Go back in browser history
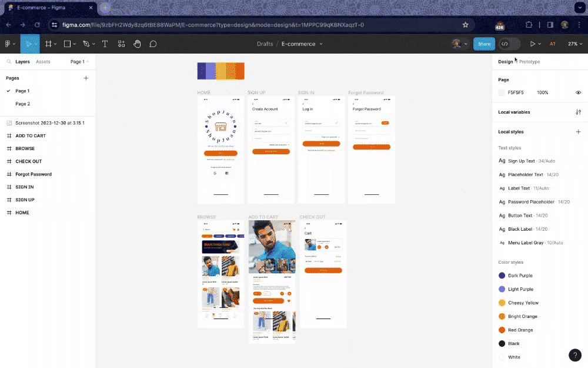The width and height of the screenshot is (588, 368). [x=9, y=25]
